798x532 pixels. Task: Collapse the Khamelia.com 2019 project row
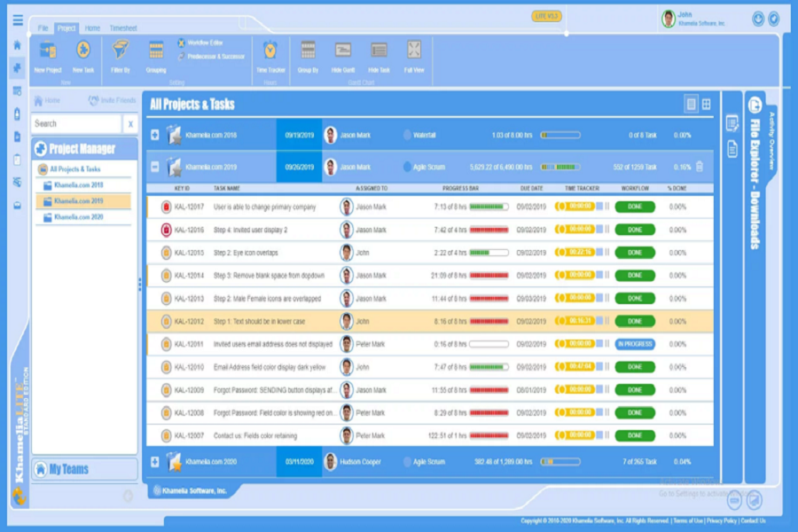(x=155, y=167)
